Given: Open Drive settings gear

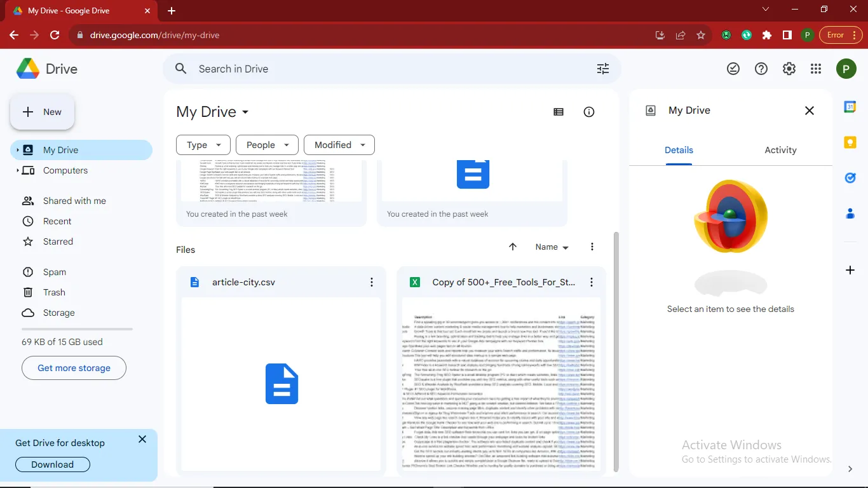Looking at the screenshot, I should 789,69.
